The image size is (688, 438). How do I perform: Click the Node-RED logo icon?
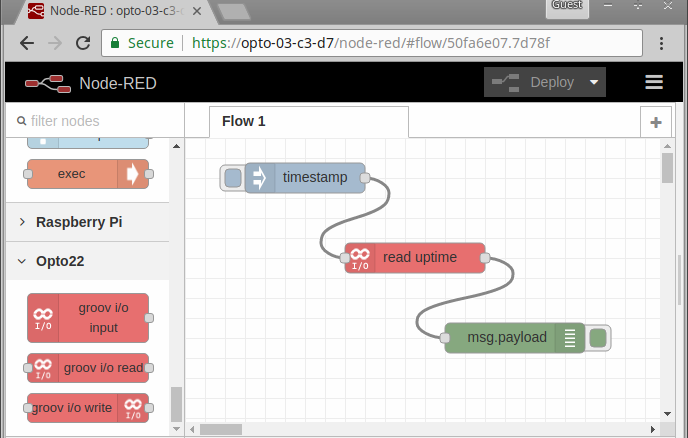point(48,83)
